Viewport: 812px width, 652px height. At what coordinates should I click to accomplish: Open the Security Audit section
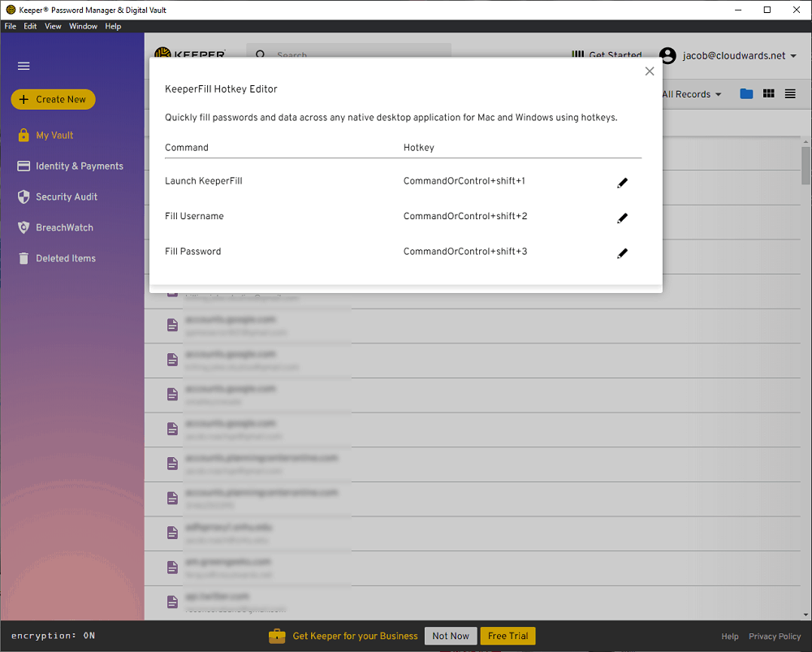point(67,196)
